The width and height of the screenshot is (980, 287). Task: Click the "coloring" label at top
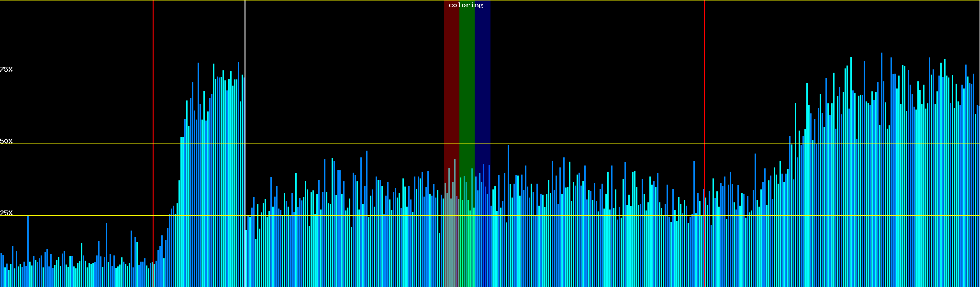pos(466,5)
